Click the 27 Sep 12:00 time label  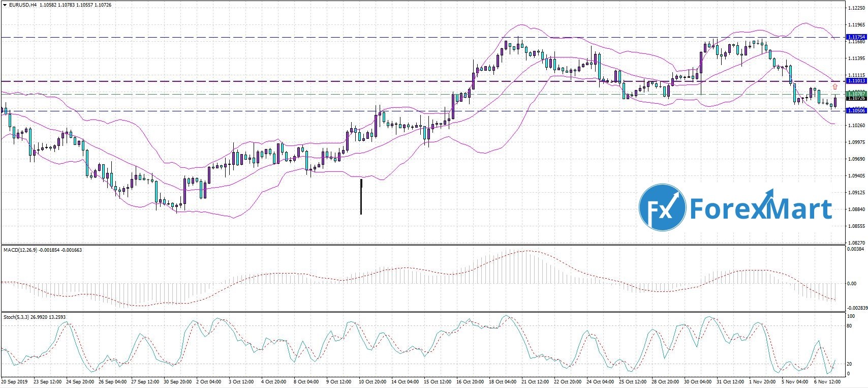point(146,381)
